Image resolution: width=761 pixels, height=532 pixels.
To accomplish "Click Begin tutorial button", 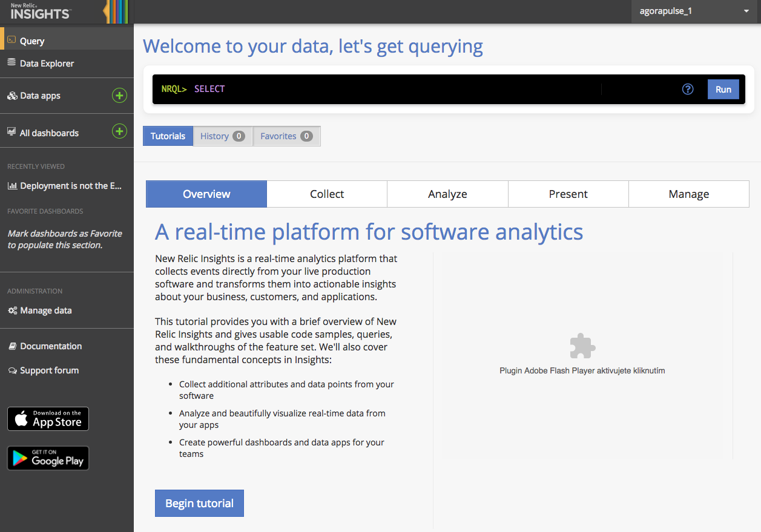I will coord(199,503).
